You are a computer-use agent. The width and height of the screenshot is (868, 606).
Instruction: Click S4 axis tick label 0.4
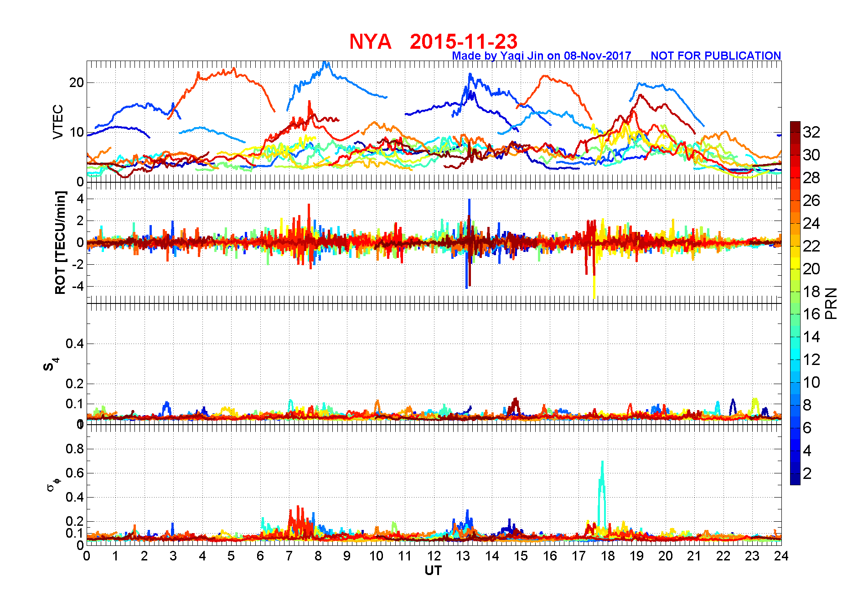point(75,344)
